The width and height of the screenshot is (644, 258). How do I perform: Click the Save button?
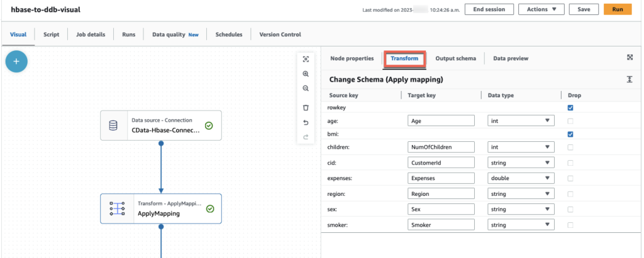pyautogui.click(x=584, y=9)
